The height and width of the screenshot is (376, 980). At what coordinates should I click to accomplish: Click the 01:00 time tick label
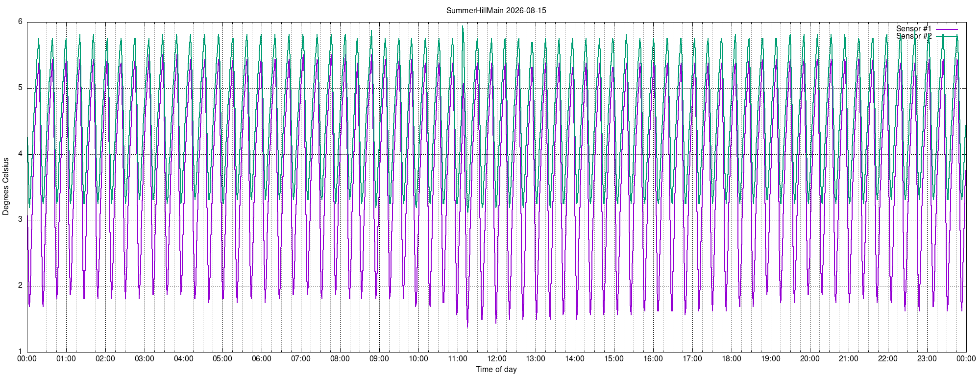pos(66,358)
